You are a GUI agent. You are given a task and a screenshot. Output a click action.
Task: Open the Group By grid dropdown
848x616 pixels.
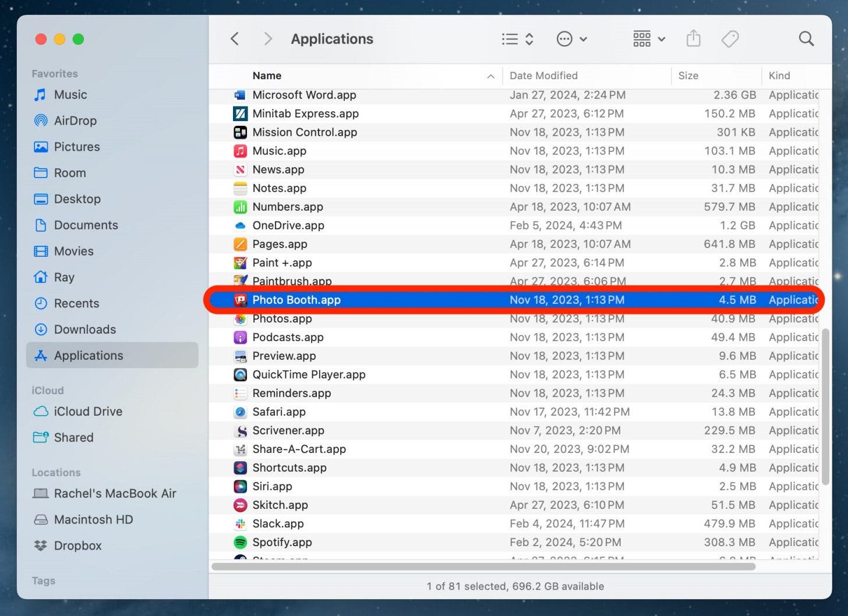click(649, 39)
